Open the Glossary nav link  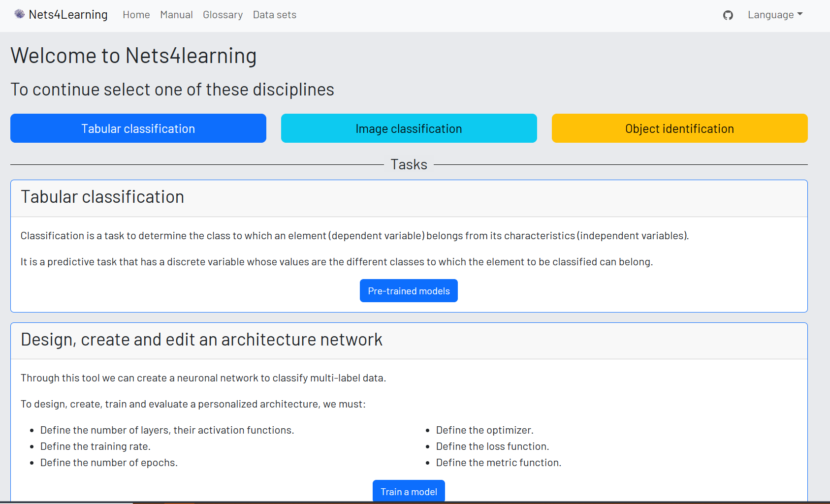pos(223,15)
